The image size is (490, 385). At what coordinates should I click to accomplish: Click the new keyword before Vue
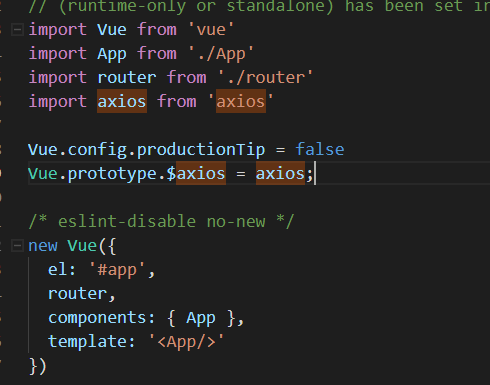click(43, 246)
